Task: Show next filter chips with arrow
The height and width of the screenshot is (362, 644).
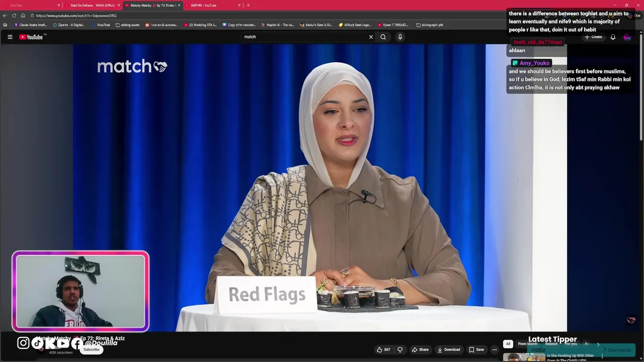Action: pos(598,344)
